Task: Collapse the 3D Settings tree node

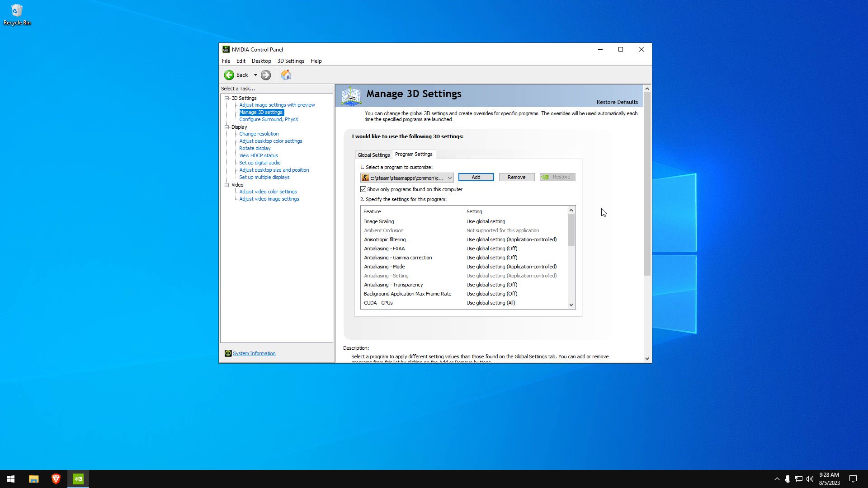Action: (227, 98)
